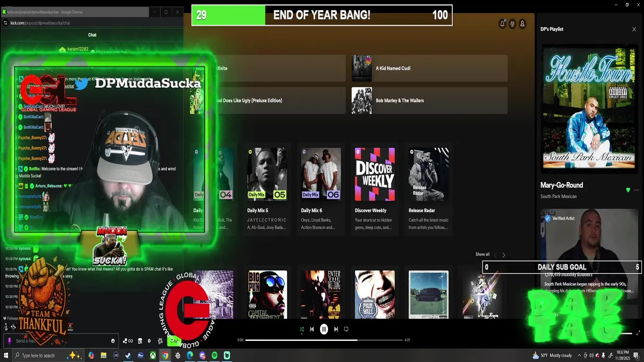Open Discord from the taskbar
Viewport: 644px width, 362px height.
[202, 355]
